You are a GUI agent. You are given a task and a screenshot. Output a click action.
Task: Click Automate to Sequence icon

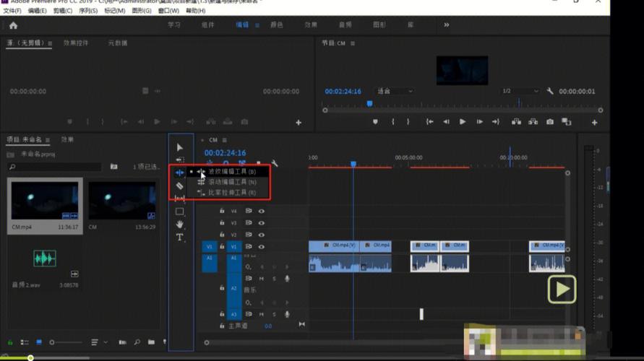[x=122, y=342]
